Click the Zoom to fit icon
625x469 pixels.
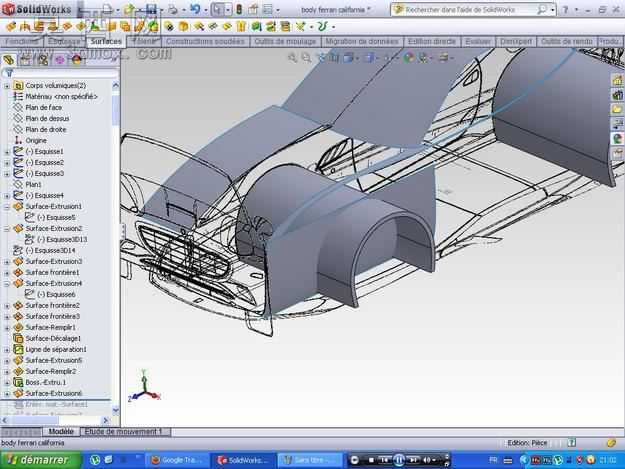pyautogui.click(x=292, y=58)
